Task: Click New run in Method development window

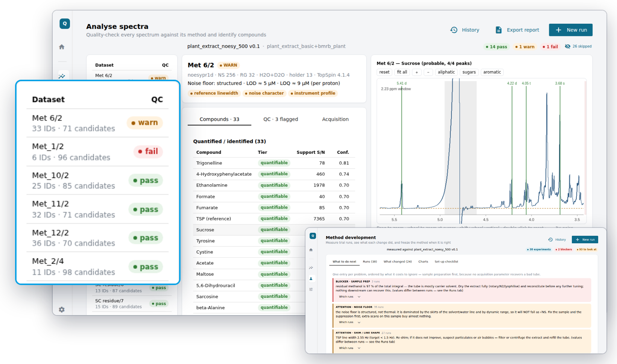Action: click(585, 240)
